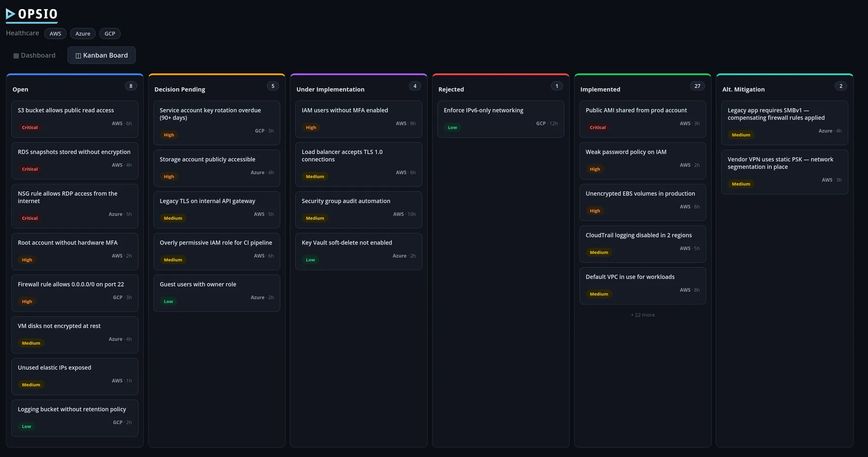Open Legacy TLS on internal API gateway card
The height and width of the screenshot is (457, 868).
[217, 210]
